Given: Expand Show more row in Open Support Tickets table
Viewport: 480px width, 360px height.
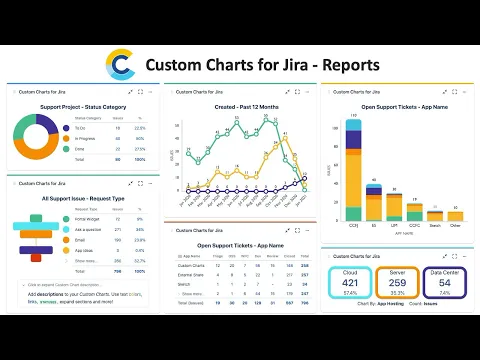Looking at the screenshot, I should [191, 294].
